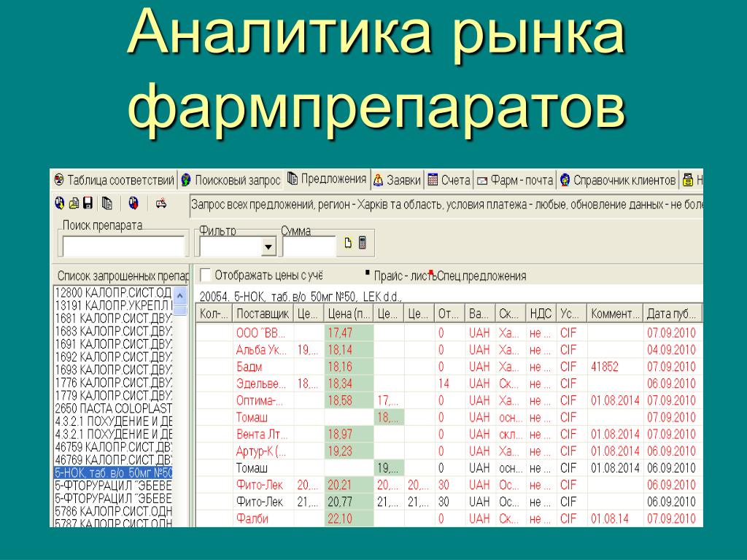The height and width of the screenshot is (560, 747).
Task: Sort by Цена (п... column header
Action: (349, 314)
